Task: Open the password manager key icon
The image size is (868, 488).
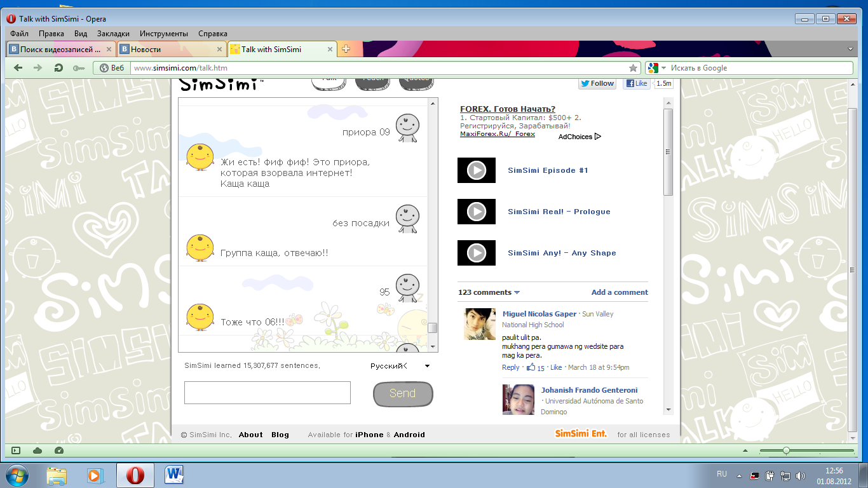Action: (x=79, y=68)
